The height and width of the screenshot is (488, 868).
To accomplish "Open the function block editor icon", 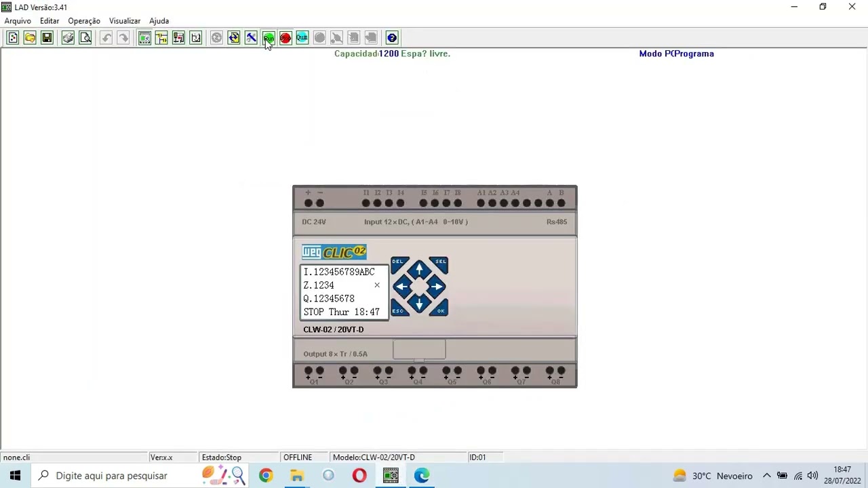I will tap(178, 38).
